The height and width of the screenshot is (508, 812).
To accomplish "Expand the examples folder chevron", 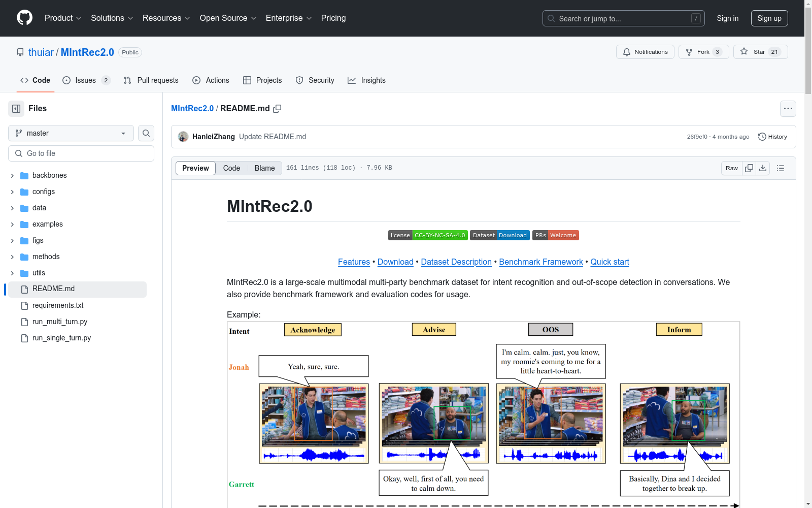I will coord(12,224).
